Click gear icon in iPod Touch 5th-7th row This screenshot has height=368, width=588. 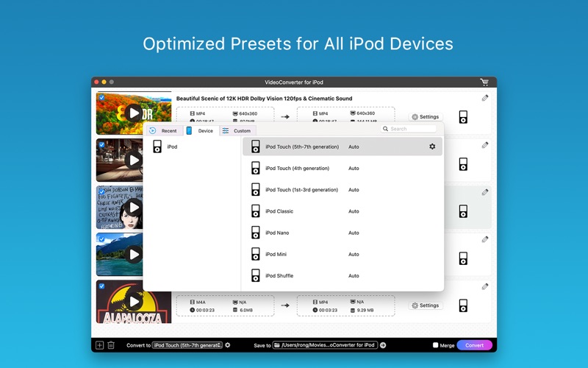[x=432, y=146]
